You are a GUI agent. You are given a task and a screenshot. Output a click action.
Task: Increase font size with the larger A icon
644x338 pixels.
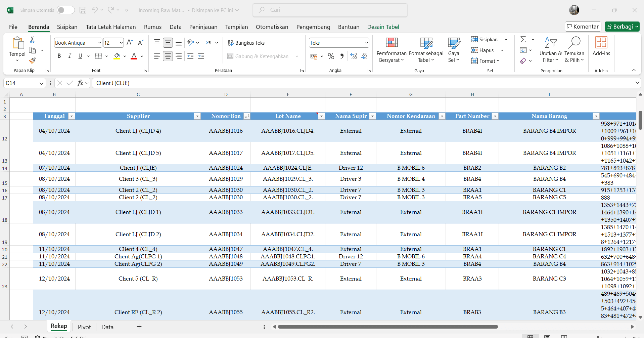[130, 42]
